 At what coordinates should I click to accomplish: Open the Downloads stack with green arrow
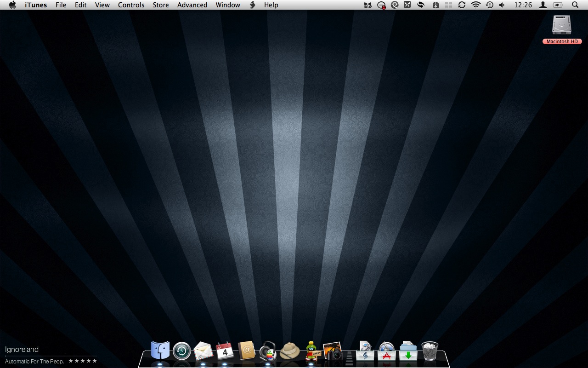coord(408,351)
